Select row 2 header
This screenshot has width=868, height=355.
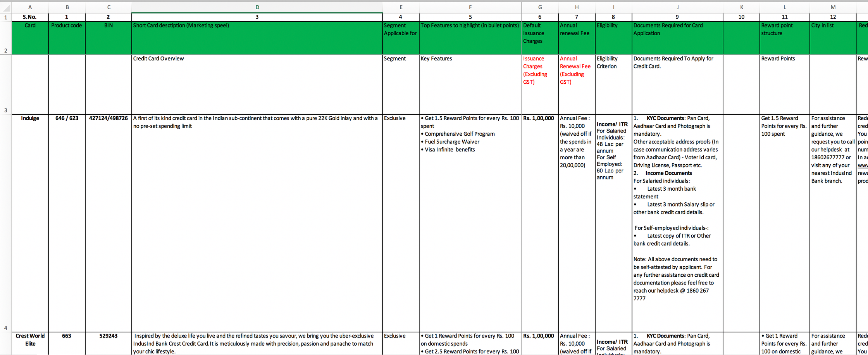coord(6,38)
